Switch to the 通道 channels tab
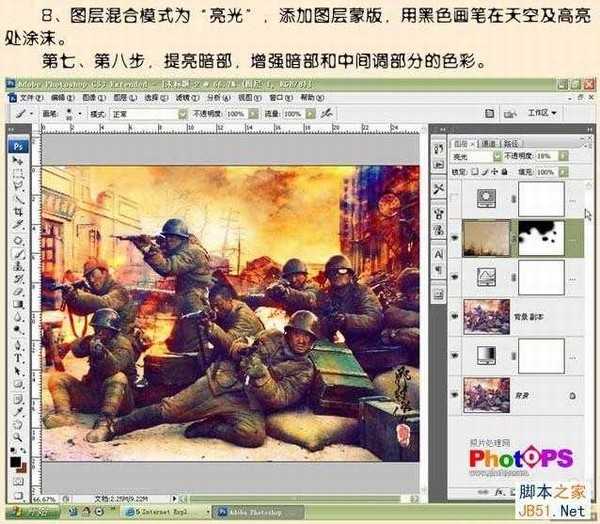The height and width of the screenshot is (524, 600). point(489,142)
